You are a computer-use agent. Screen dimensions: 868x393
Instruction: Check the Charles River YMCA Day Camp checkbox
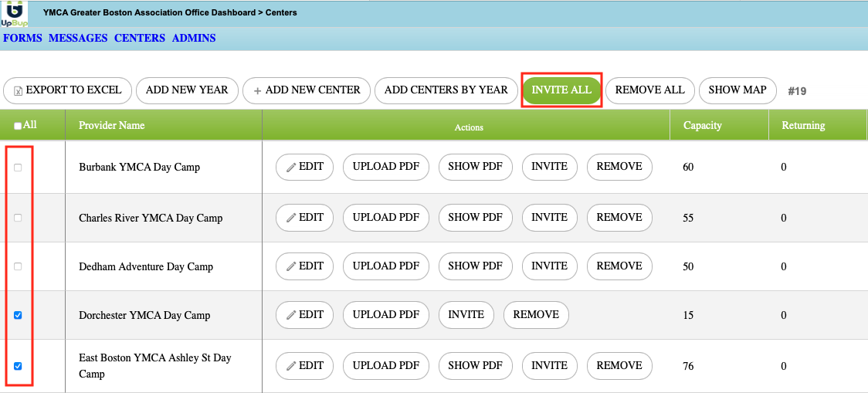(x=18, y=218)
